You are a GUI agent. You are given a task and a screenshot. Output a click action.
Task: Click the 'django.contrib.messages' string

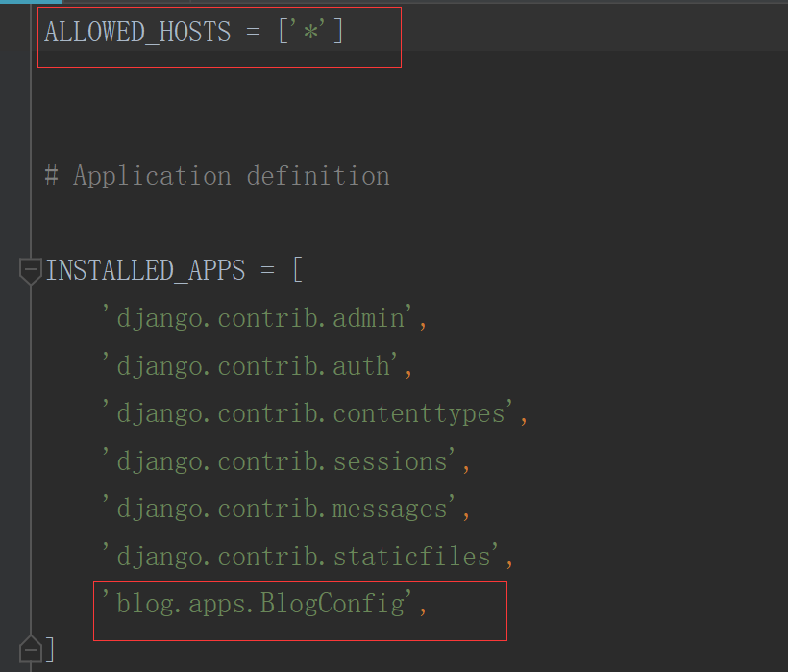pos(280,509)
